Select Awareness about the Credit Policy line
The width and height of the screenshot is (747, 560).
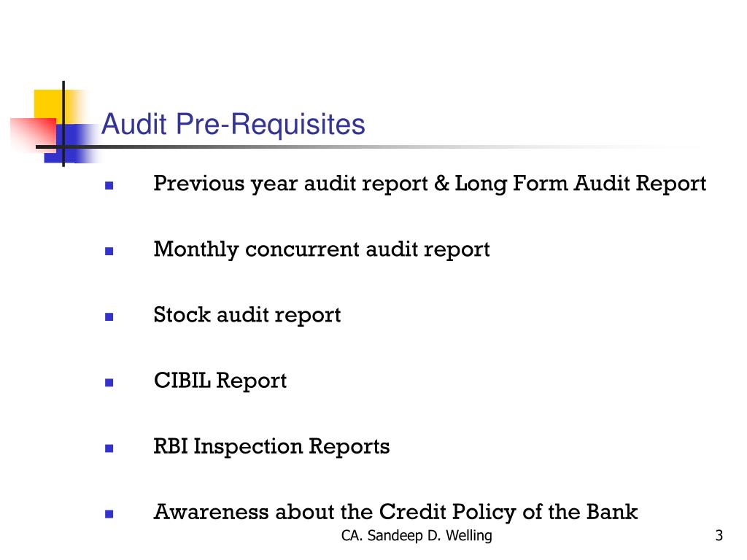click(x=395, y=513)
